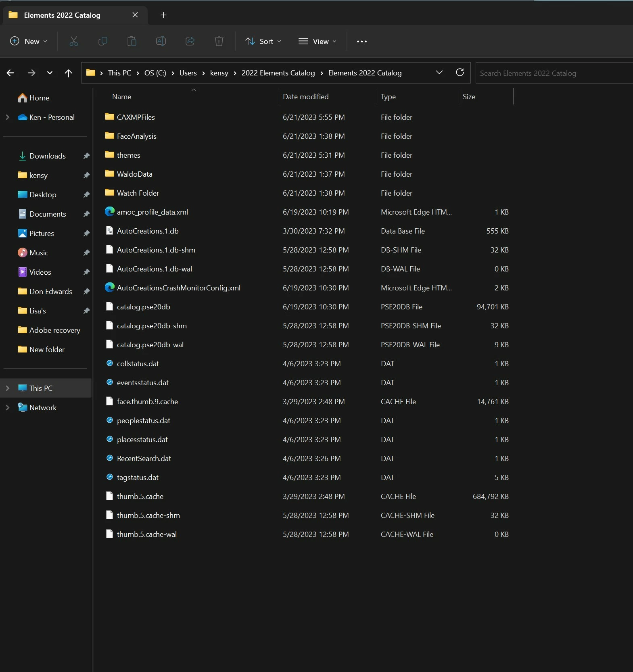This screenshot has width=633, height=672.
Task: Go up one folder level arrow
Action: click(69, 73)
